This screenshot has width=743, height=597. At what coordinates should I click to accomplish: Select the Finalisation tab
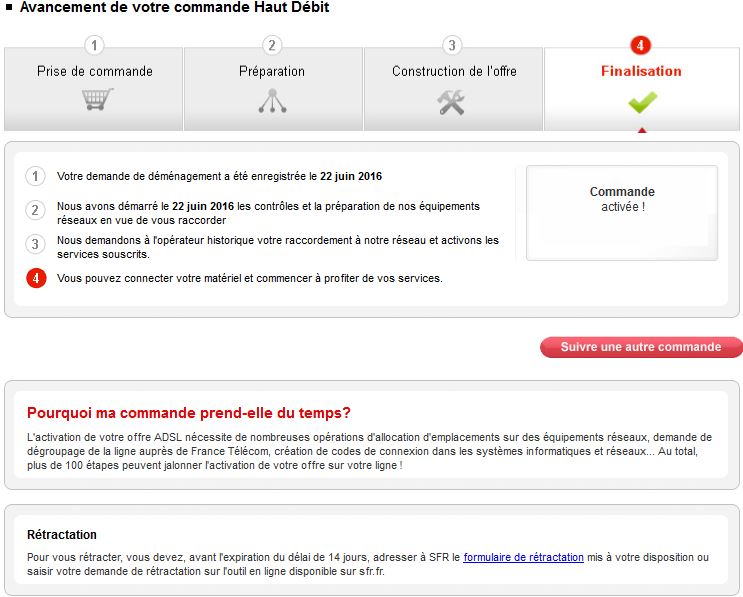(x=642, y=89)
